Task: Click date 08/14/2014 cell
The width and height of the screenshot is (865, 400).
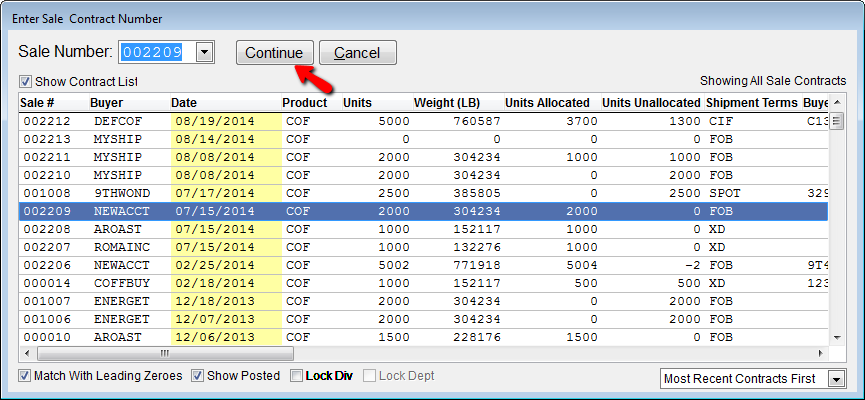Action: (226, 140)
